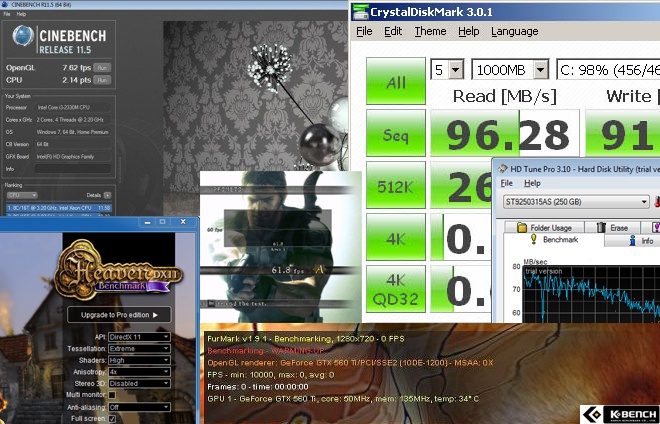660x424 pixels.
Task: Open the CrystalDiskMark drive selector C: 98%
Action: click(x=608, y=69)
